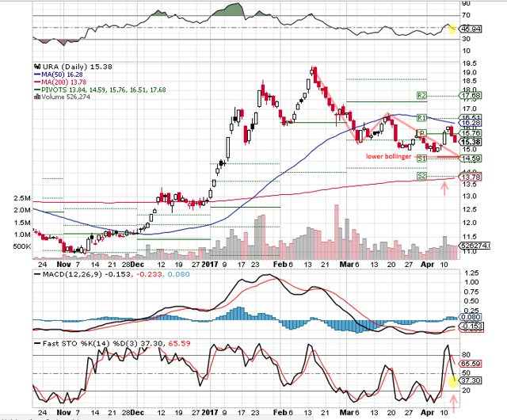507x420 pixels.
Task: Click 'Nov' on the bottom stochastic date axis
Action: (x=63, y=413)
